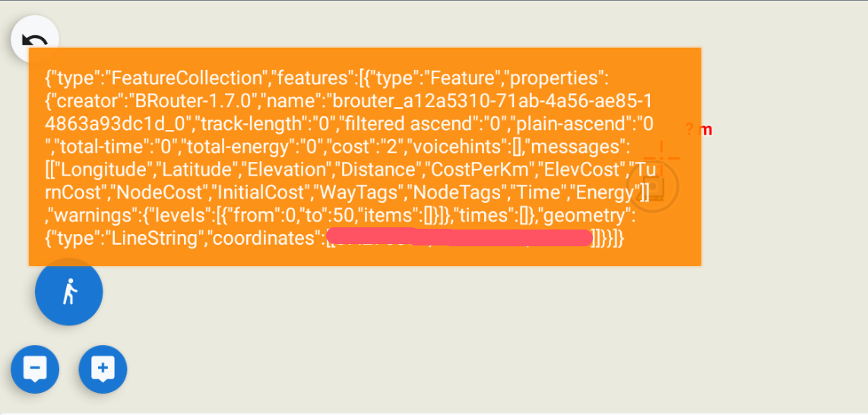Click the redacted coordinates bar
This screenshot has width=868, height=415.
coord(458,238)
